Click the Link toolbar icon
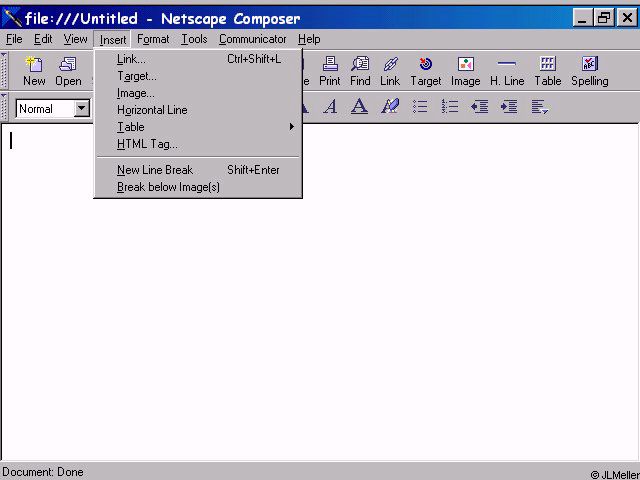The height and width of the screenshot is (480, 640). [x=390, y=71]
